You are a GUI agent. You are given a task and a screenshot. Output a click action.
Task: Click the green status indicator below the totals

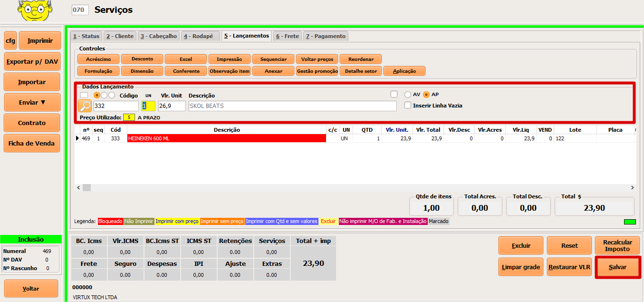(629, 222)
